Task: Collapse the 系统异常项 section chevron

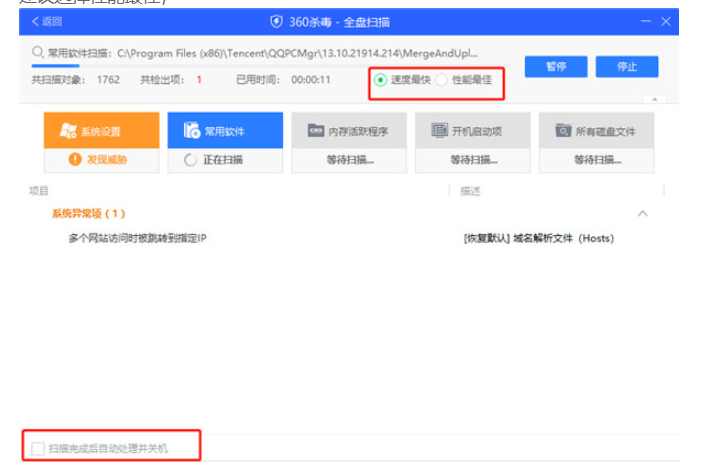Action: 642,214
